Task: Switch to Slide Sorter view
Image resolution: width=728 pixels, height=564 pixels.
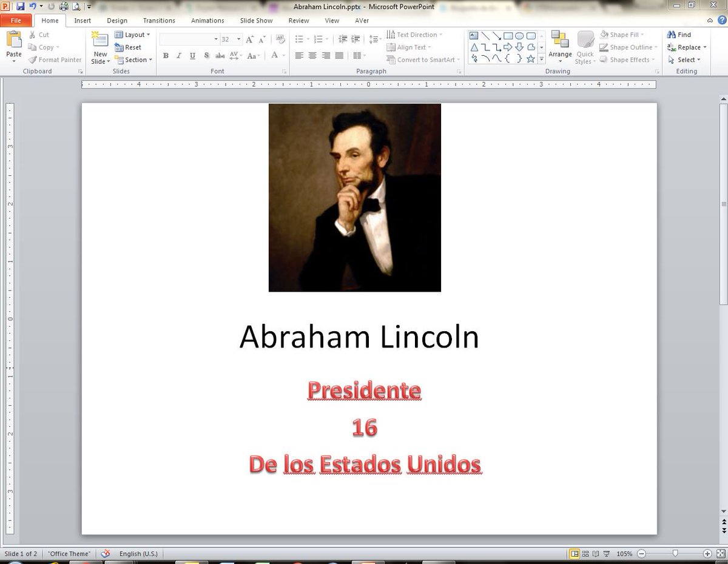Action: (585, 554)
